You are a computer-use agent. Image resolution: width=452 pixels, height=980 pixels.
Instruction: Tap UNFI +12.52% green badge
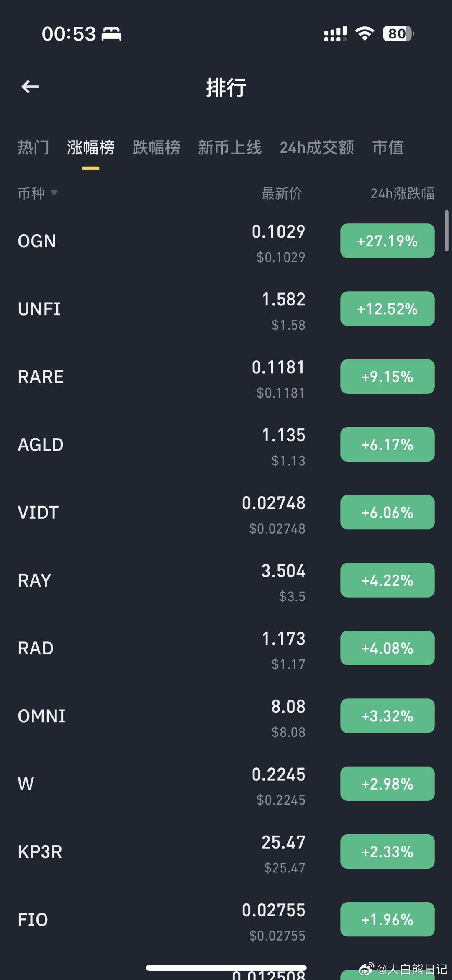pyautogui.click(x=387, y=309)
